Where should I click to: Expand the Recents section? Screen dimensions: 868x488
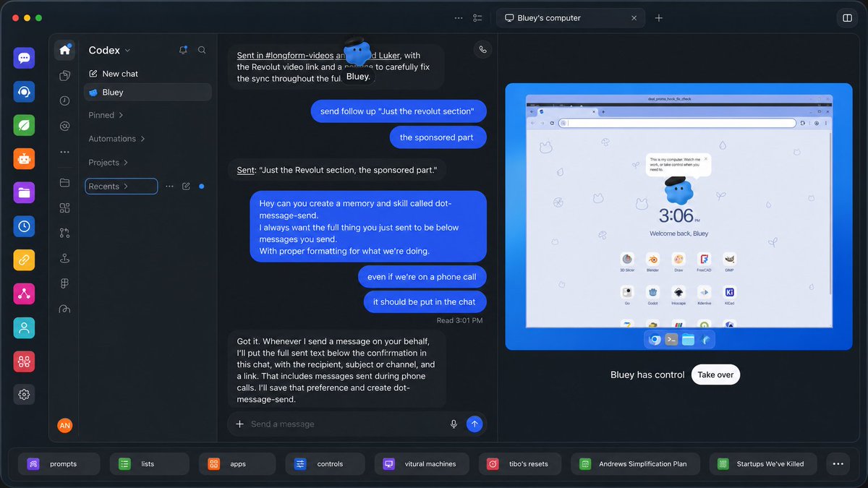(122, 187)
